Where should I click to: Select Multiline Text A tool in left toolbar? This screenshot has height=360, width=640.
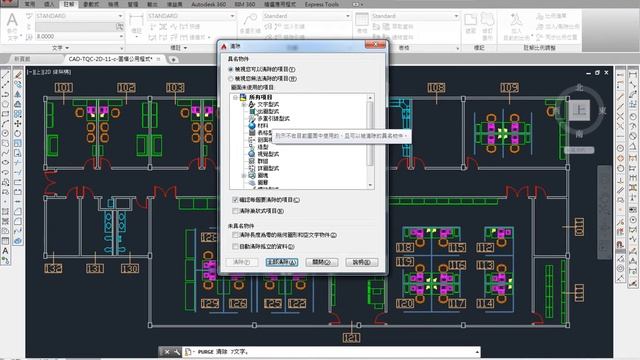[x=5, y=251]
